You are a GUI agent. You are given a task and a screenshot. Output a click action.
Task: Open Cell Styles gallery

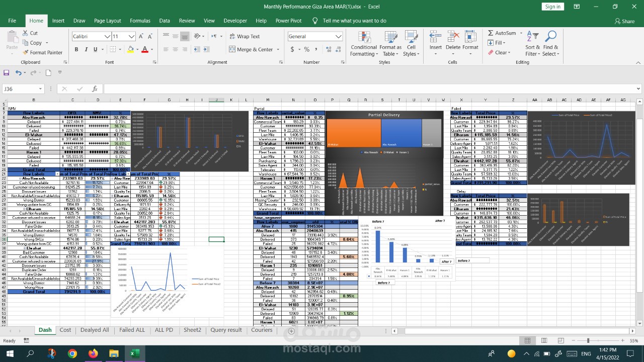tap(411, 43)
